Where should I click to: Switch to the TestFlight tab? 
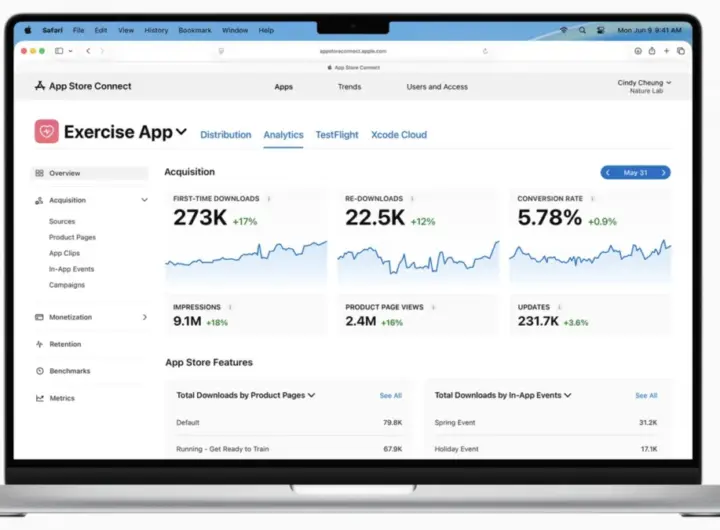click(337, 135)
